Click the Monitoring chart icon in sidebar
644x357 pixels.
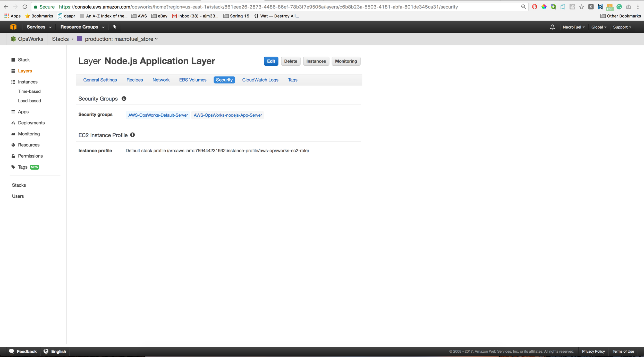click(x=13, y=134)
